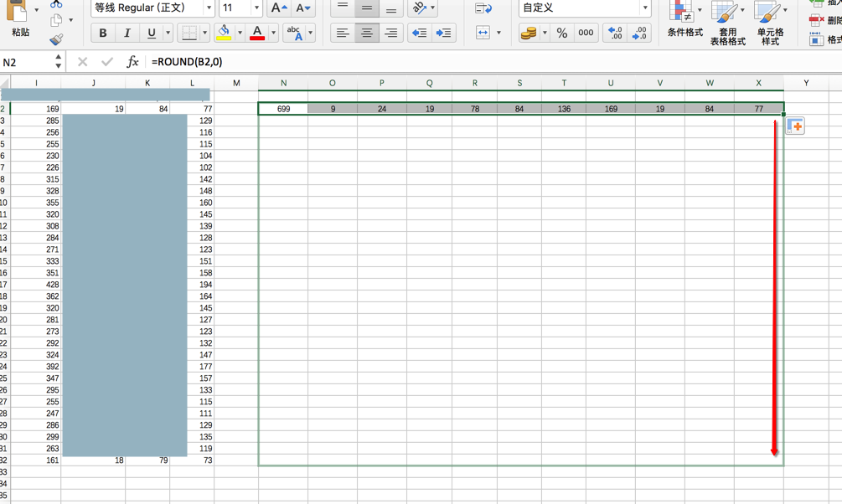This screenshot has height=504, width=842.
Task: Click the merge cells icon
Action: coord(483,33)
